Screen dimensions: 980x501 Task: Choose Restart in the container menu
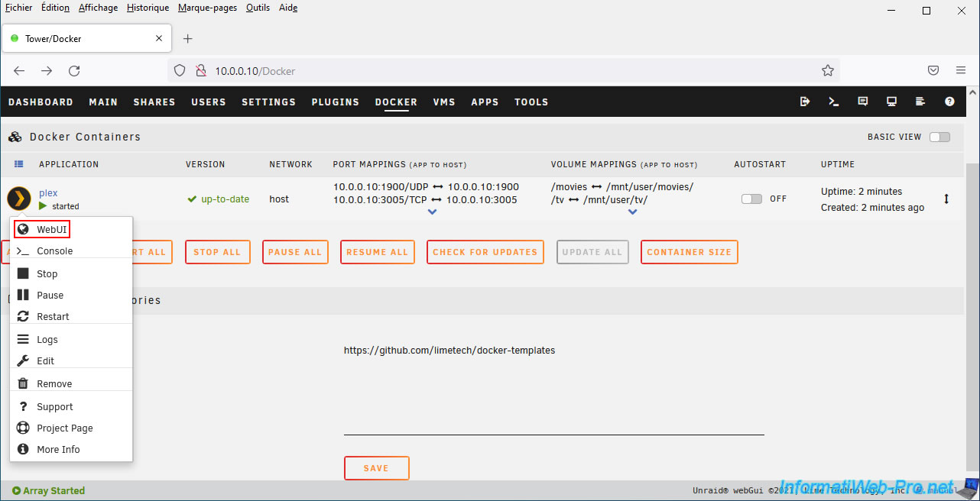pos(53,316)
